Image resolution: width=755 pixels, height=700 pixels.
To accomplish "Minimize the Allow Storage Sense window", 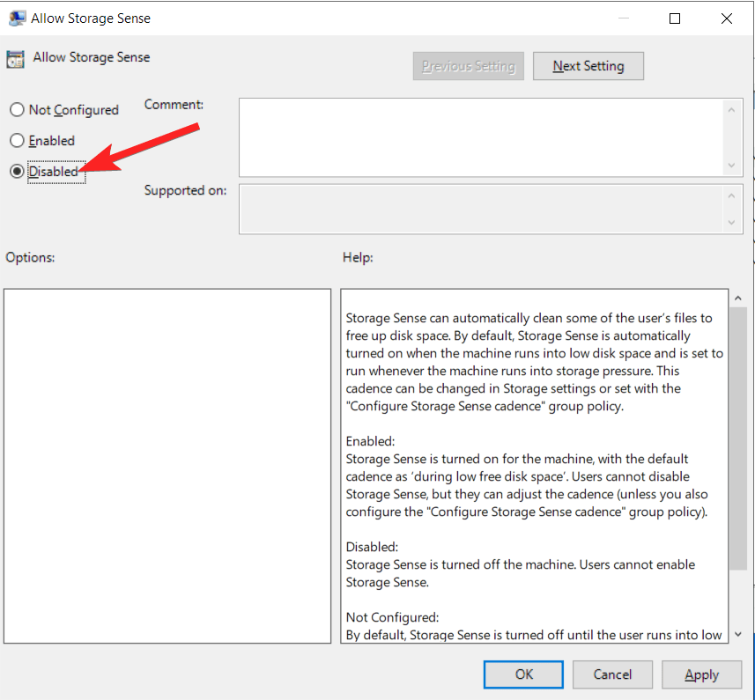I will coord(625,18).
